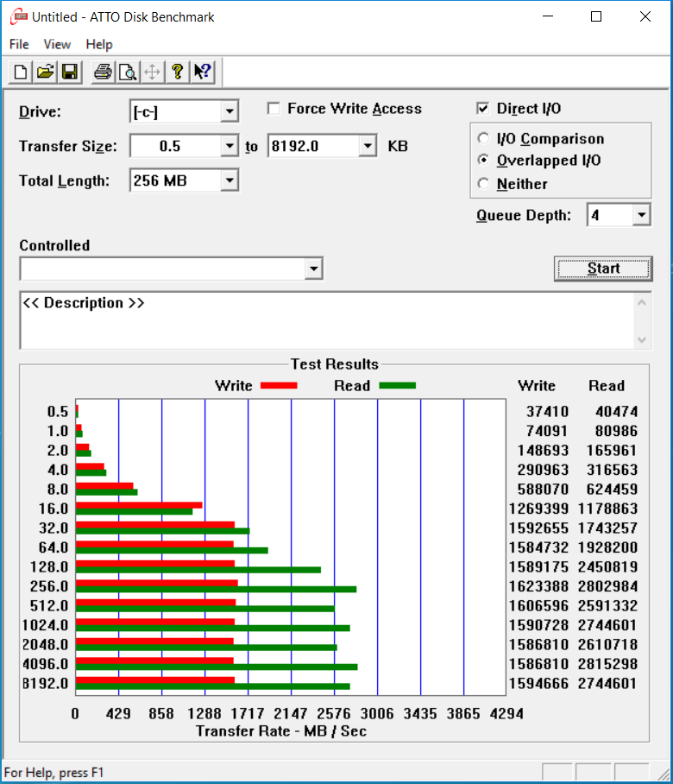Open the maximum transfer size 8192.0 dropdown
Image resolution: width=673 pixels, height=784 pixels.
pos(368,146)
